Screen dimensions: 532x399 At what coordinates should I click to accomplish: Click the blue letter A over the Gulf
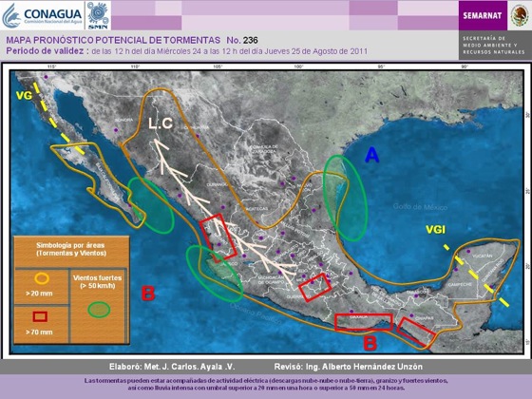click(371, 156)
